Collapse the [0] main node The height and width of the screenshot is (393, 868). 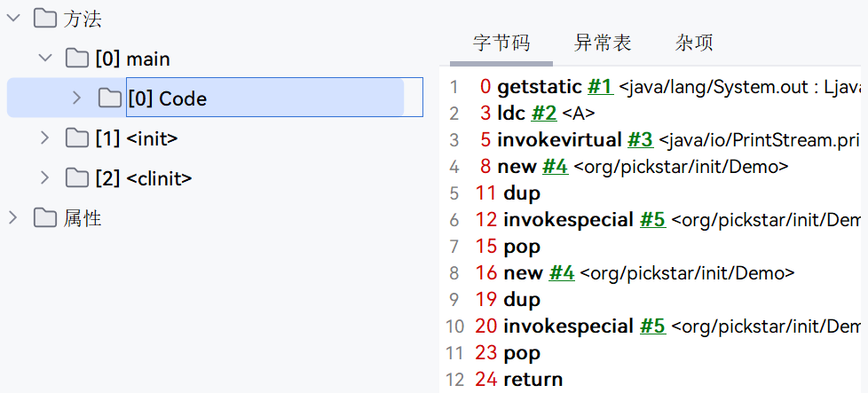tap(46, 59)
